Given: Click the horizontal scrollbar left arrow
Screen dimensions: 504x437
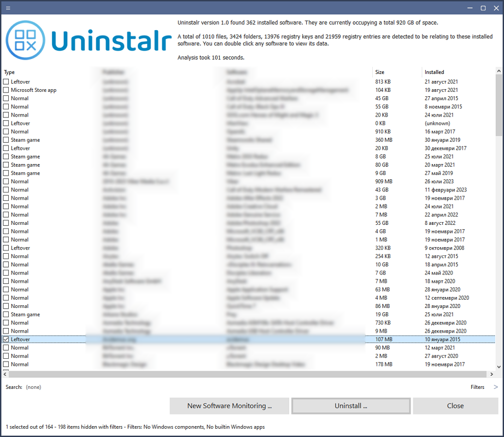Looking at the screenshot, I should tap(5, 374).
